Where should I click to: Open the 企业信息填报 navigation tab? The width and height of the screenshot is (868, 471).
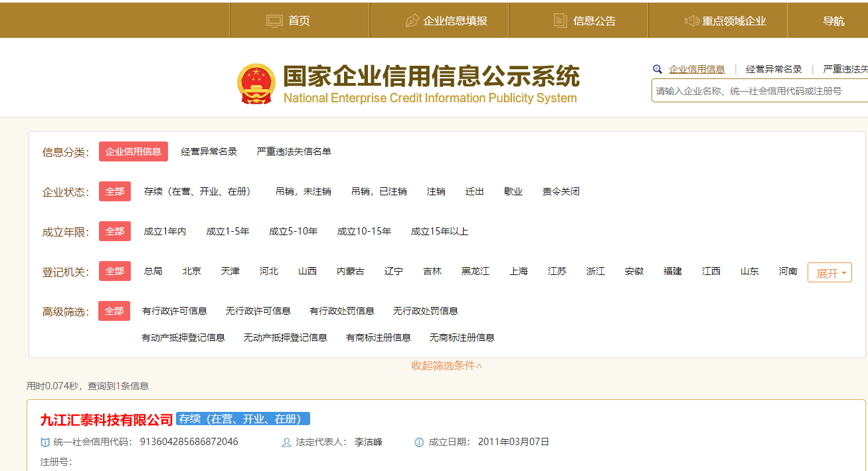click(x=439, y=21)
